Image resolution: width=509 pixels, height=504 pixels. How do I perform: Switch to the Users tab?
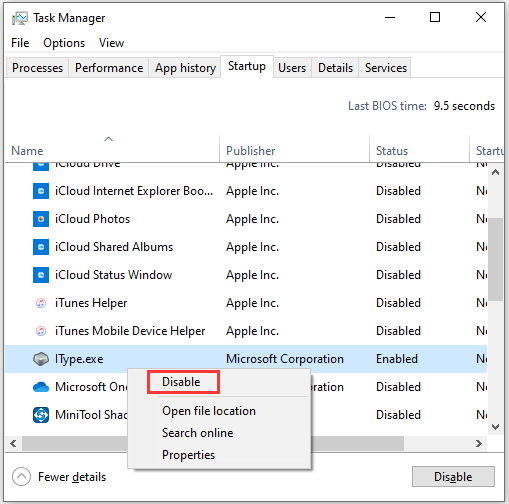coord(292,68)
